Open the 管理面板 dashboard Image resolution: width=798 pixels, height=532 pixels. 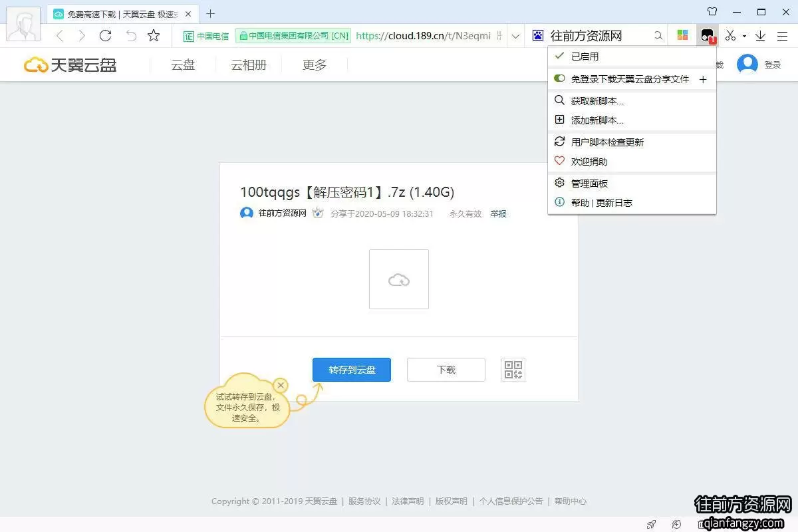(632, 184)
